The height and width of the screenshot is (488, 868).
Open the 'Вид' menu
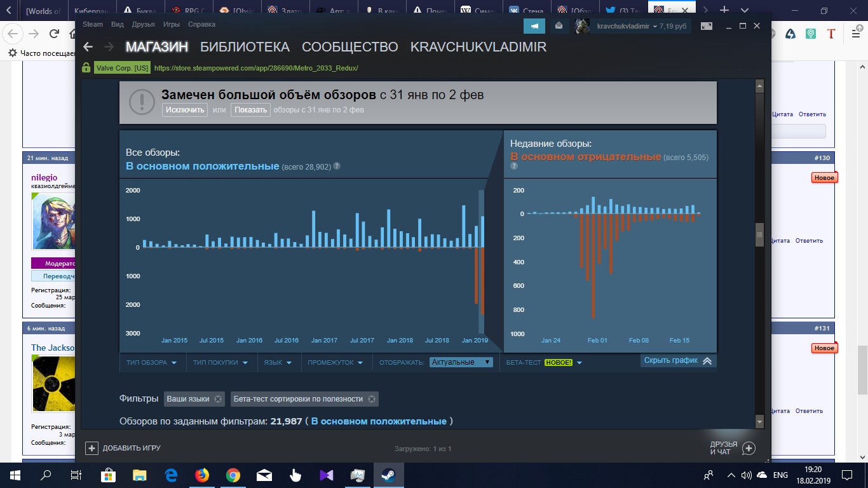tap(117, 24)
